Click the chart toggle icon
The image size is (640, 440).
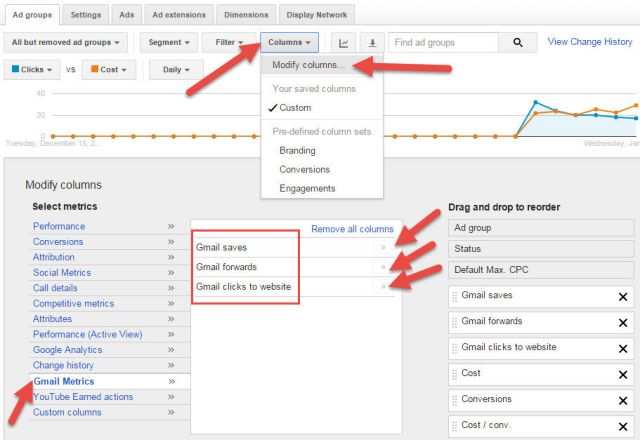coord(343,43)
